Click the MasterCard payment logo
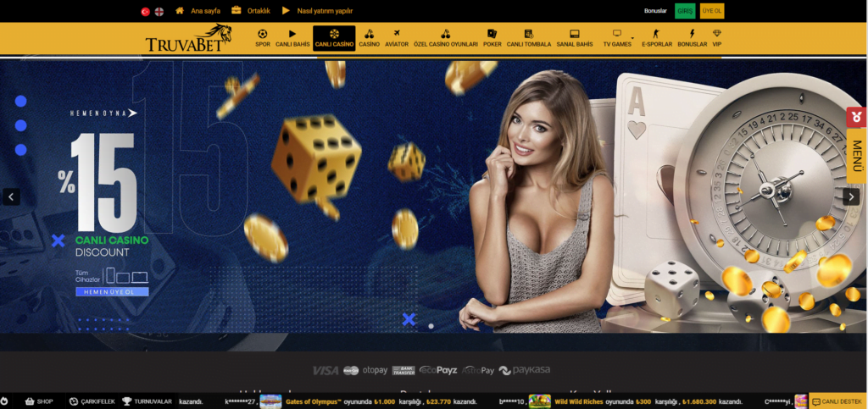 click(351, 370)
